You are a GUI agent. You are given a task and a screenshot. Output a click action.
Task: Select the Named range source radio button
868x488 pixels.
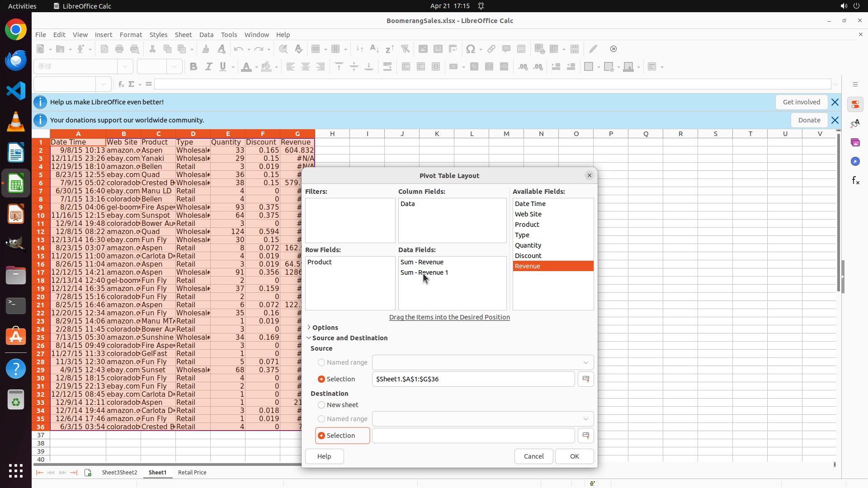click(321, 362)
